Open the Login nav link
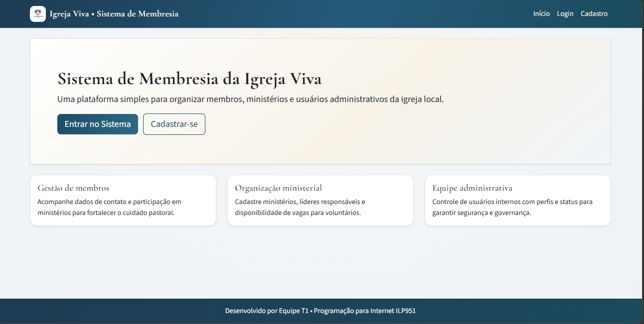 565,14
